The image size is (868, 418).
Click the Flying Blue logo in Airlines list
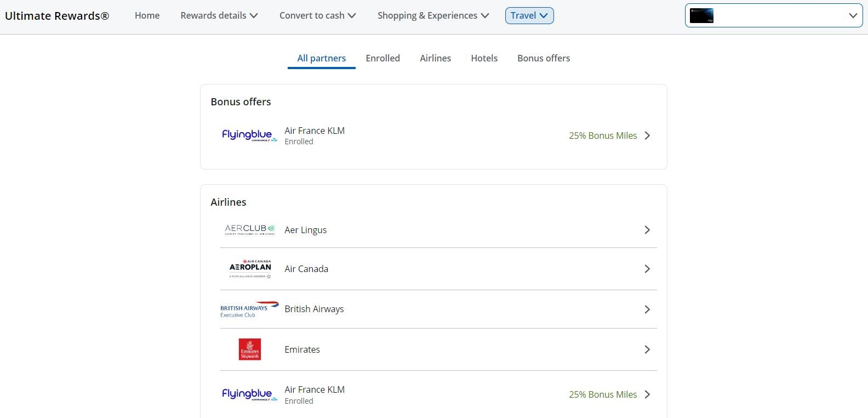pyautogui.click(x=249, y=394)
